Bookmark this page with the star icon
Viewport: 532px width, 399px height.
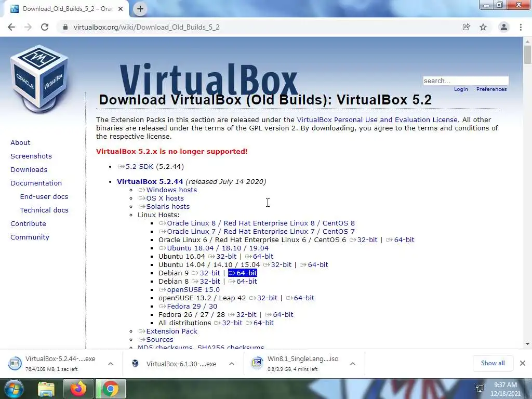483,27
